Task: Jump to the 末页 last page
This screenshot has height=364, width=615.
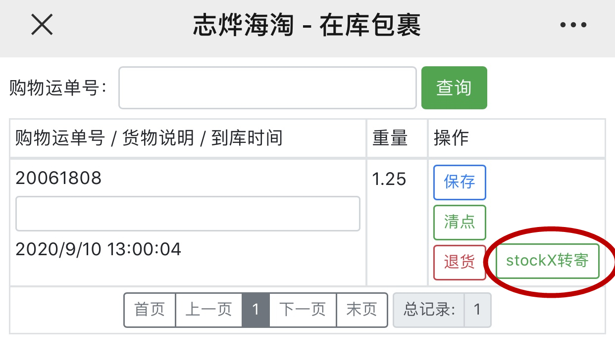Action: (361, 310)
